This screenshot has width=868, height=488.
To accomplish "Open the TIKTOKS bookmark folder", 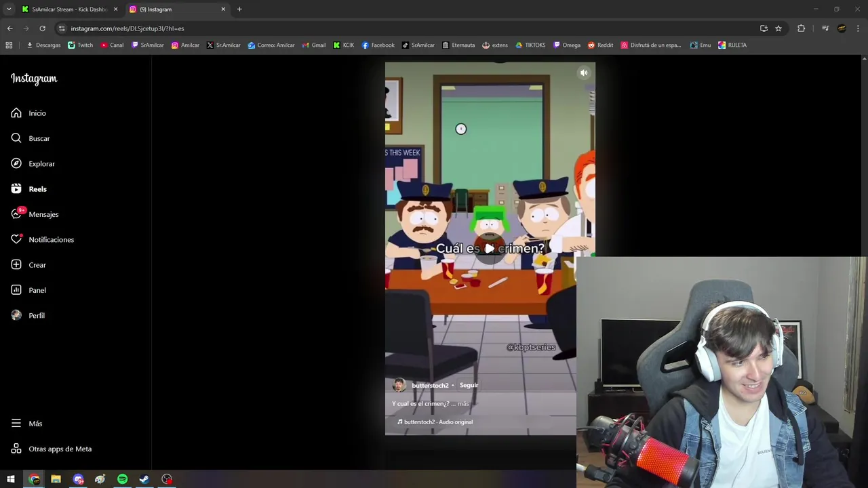I will click(530, 45).
